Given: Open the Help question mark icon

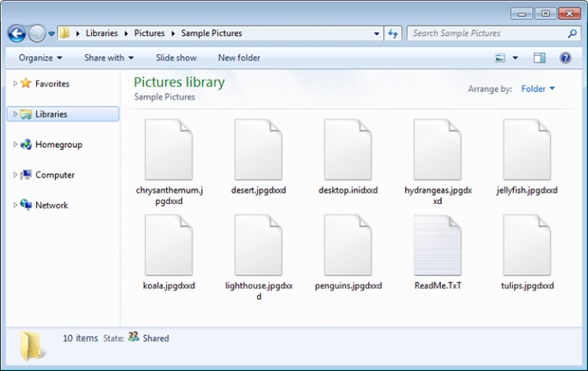Looking at the screenshot, I should [x=566, y=57].
